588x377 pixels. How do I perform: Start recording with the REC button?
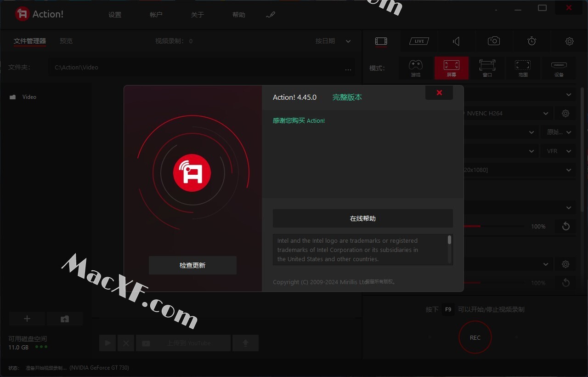point(475,337)
